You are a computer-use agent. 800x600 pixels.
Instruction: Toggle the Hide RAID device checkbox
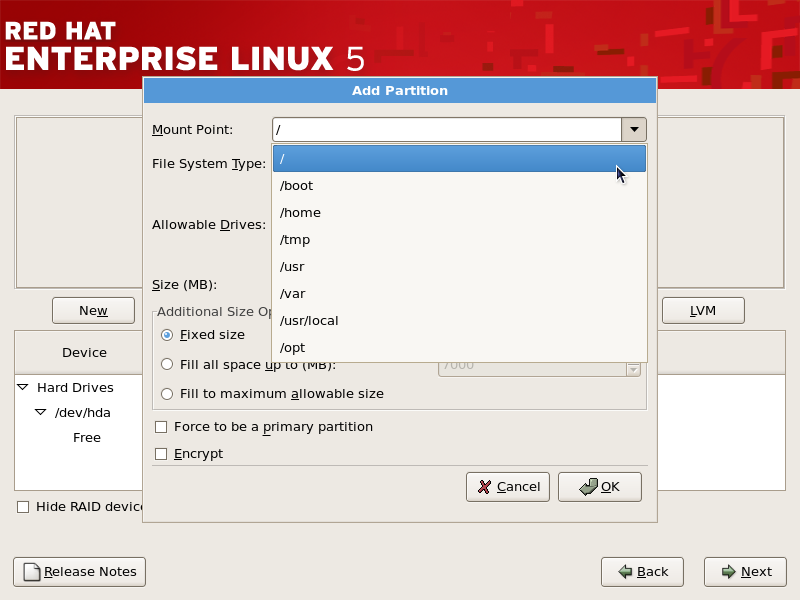(x=23, y=507)
